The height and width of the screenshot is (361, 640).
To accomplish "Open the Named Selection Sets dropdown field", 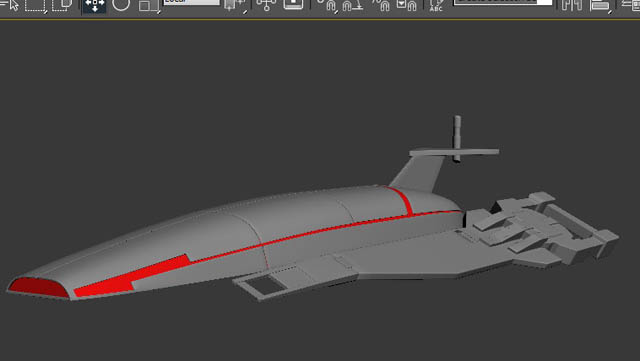I will pos(503,2).
